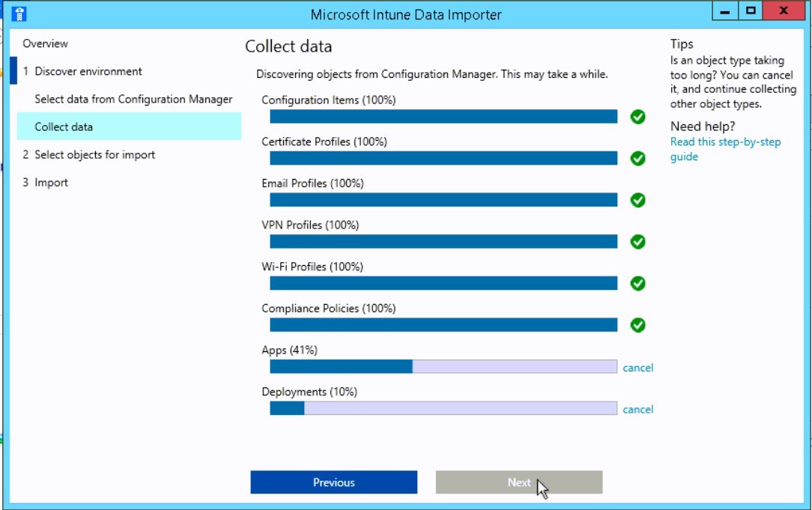
Task: Minimize the Intune Data Importer window
Action: (725, 11)
